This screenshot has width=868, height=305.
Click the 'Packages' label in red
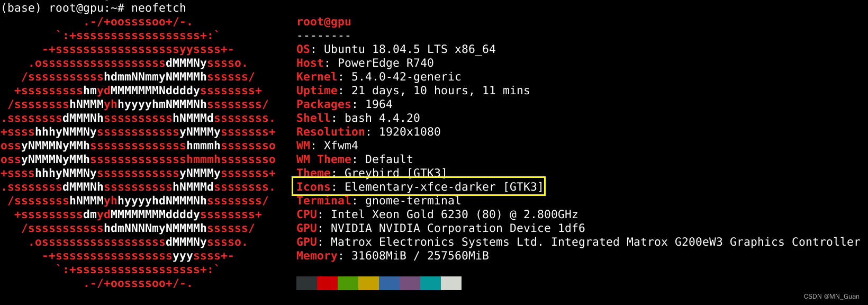pyautogui.click(x=324, y=104)
